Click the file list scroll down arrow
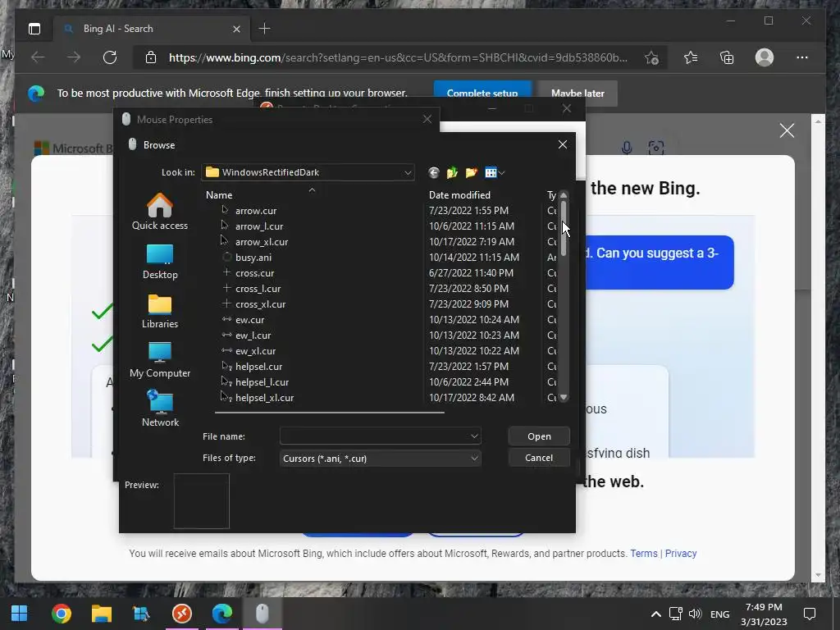840x630 pixels. point(564,398)
